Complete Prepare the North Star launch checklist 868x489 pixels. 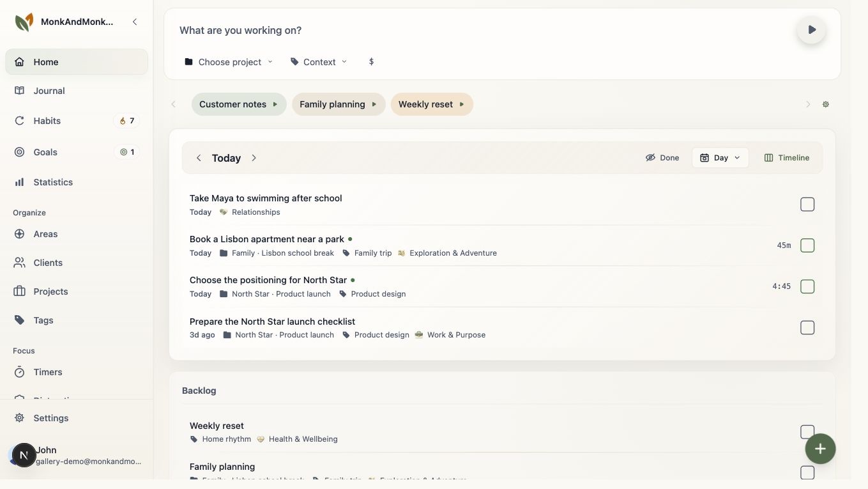(x=807, y=328)
